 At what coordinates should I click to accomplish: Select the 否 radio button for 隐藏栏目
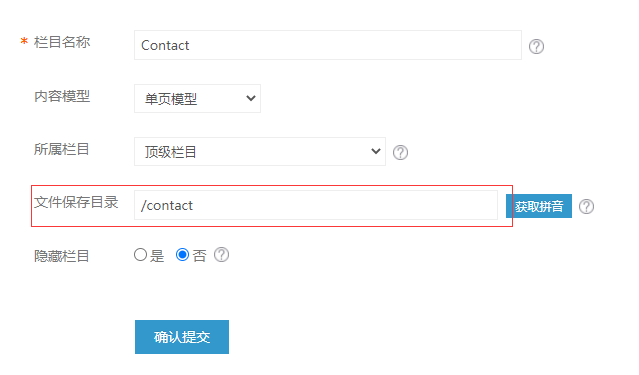[x=182, y=255]
